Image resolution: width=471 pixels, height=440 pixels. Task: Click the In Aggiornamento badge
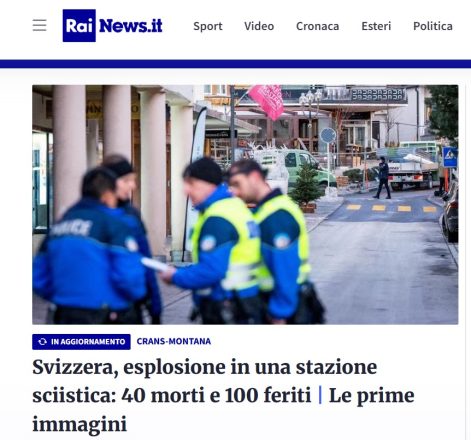81,342
